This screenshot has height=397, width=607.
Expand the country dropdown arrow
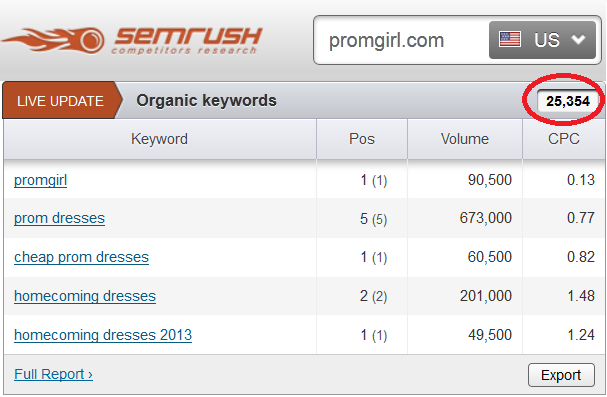578,39
